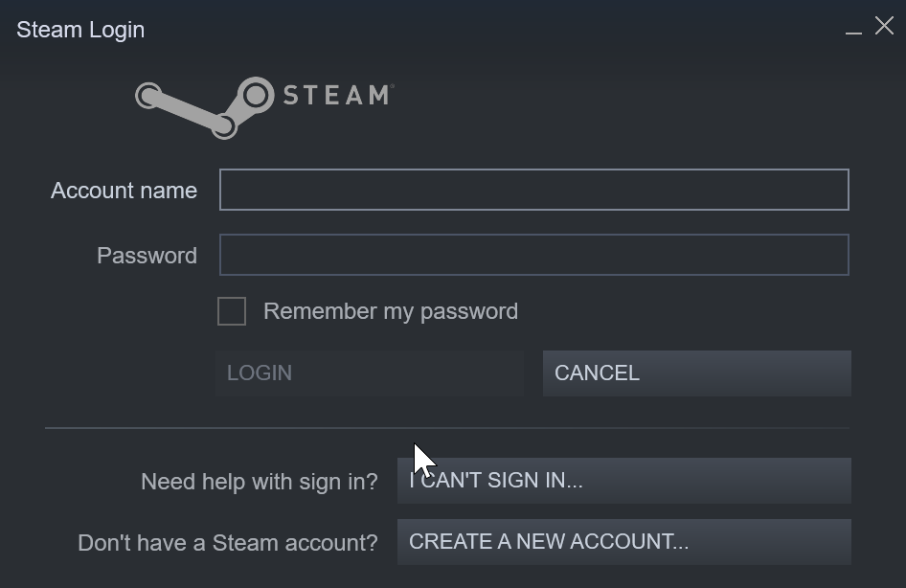Close the Steam Login dialog

click(883, 26)
